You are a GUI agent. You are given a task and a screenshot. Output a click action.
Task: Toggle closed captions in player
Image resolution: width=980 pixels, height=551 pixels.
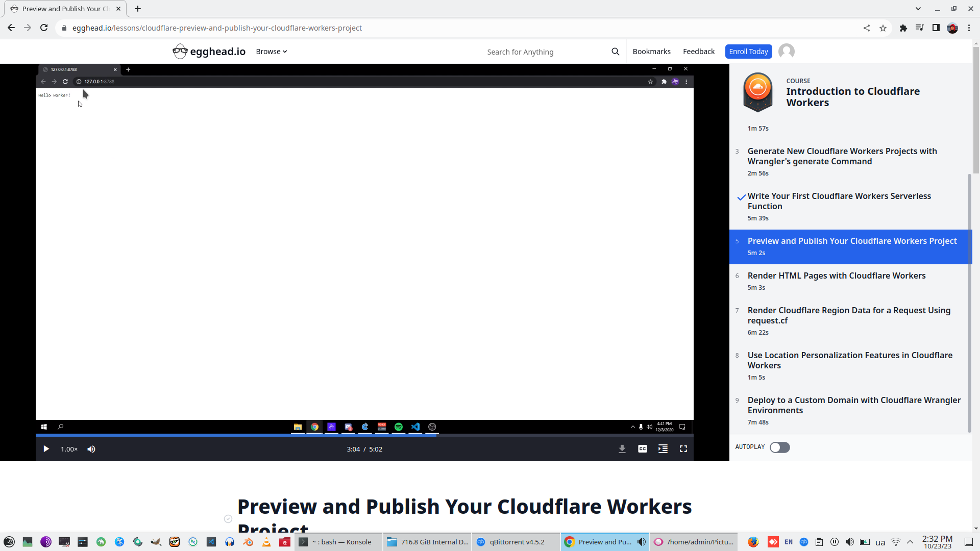(x=642, y=449)
